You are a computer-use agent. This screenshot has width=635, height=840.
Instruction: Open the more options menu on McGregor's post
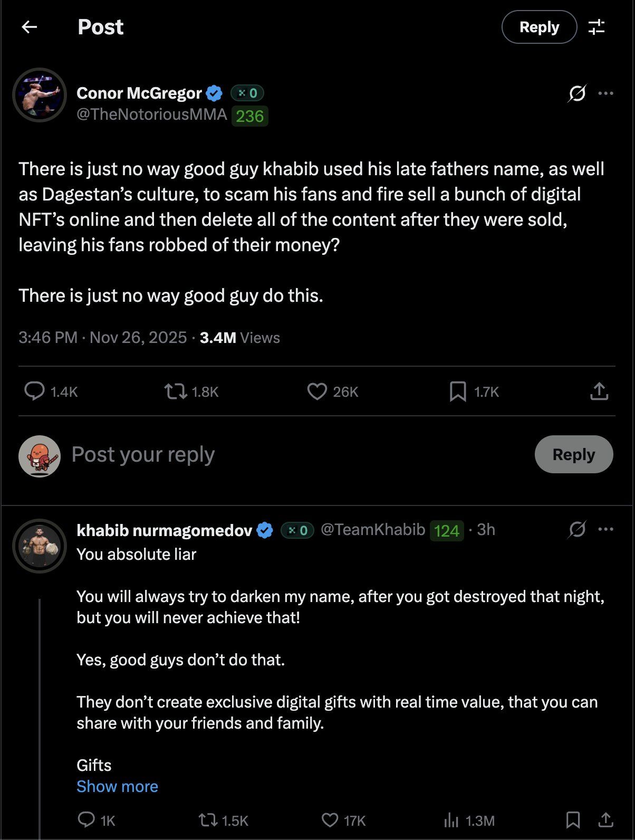[607, 93]
